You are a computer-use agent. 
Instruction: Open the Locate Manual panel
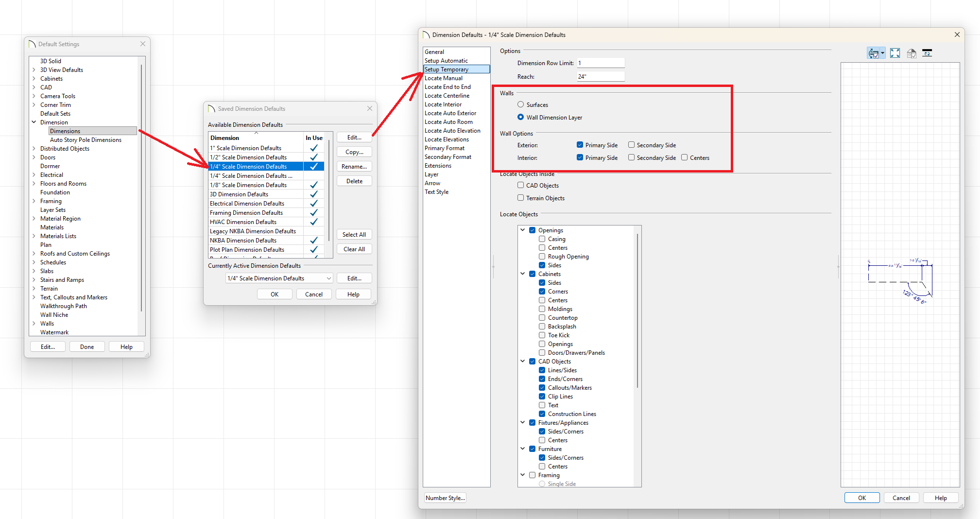coord(444,78)
